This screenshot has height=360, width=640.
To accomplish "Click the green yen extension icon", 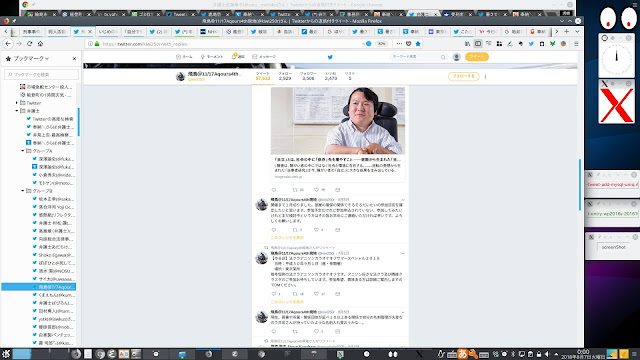I will pos(552,44).
